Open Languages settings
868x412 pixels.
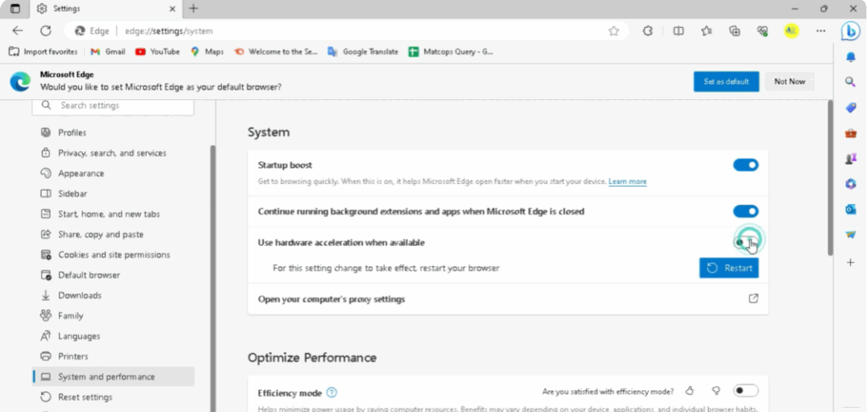pyautogui.click(x=113, y=337)
